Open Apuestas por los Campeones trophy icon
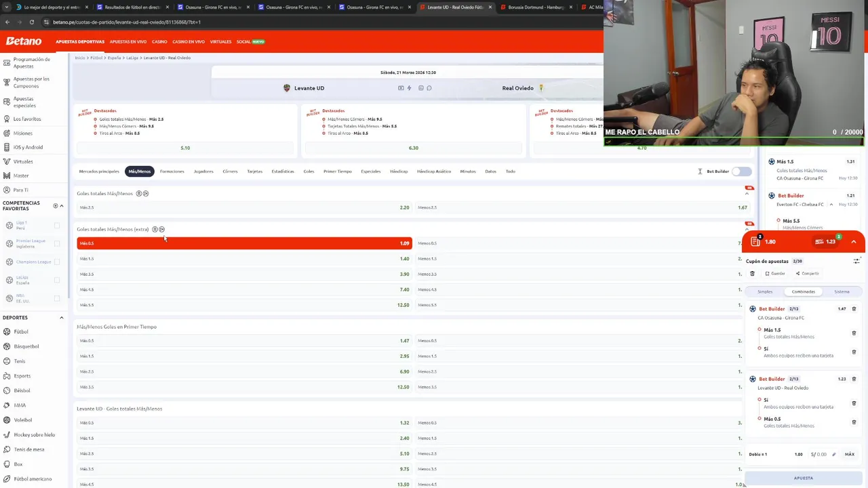 (6, 82)
